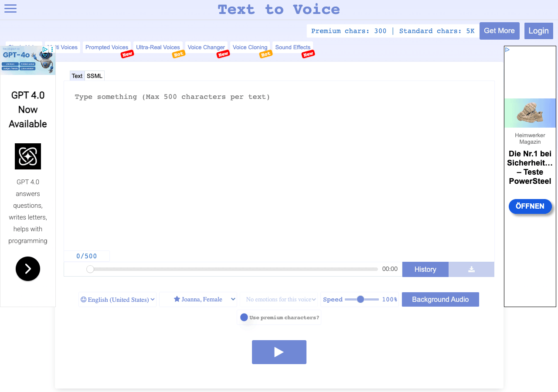The width and height of the screenshot is (558, 392).
Task: Click the Background Audio button
Action: 440,300
